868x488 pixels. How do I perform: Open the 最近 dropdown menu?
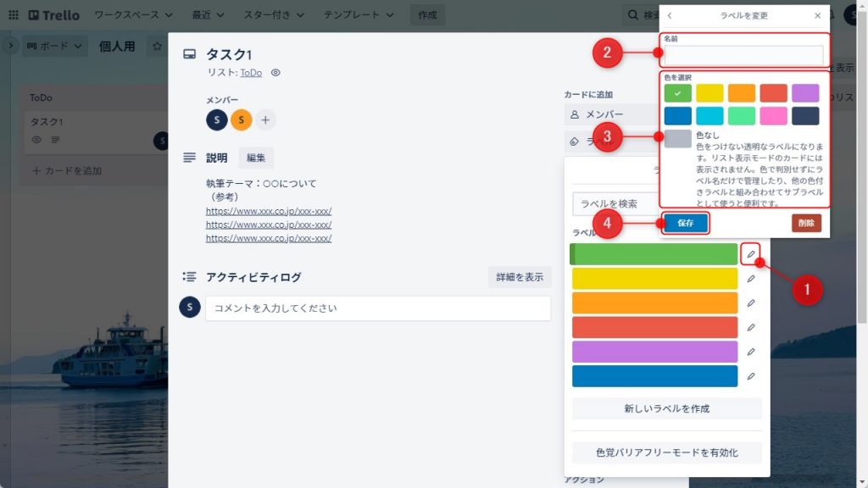click(208, 15)
